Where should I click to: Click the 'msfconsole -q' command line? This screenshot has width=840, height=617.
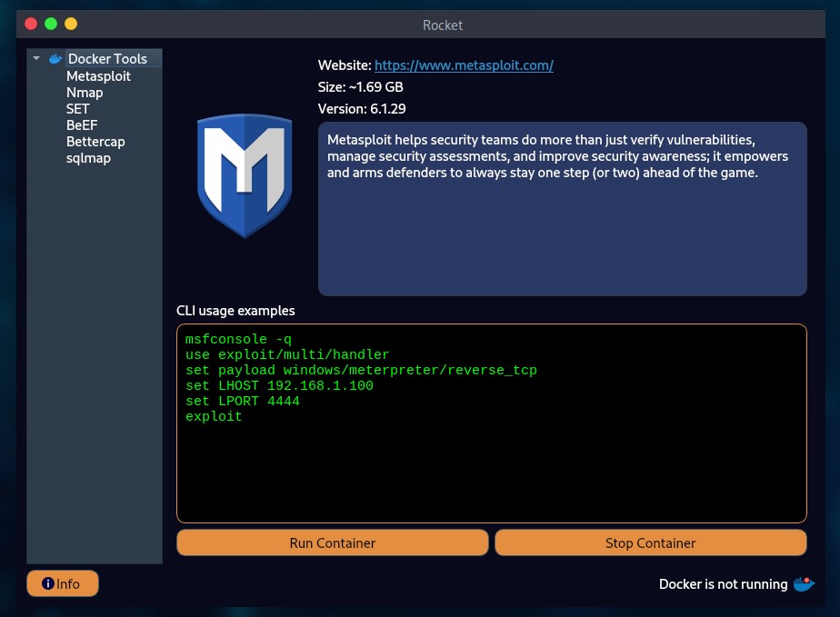[x=238, y=339]
